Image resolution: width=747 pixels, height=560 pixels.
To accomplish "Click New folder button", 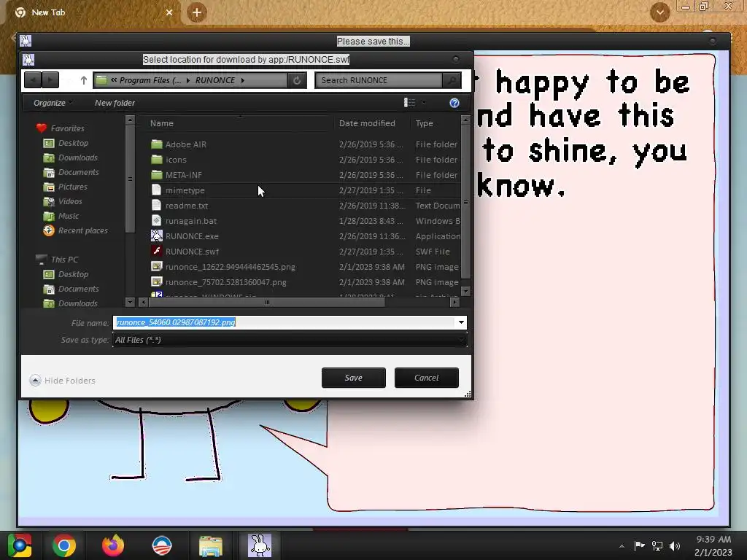I will coord(115,103).
